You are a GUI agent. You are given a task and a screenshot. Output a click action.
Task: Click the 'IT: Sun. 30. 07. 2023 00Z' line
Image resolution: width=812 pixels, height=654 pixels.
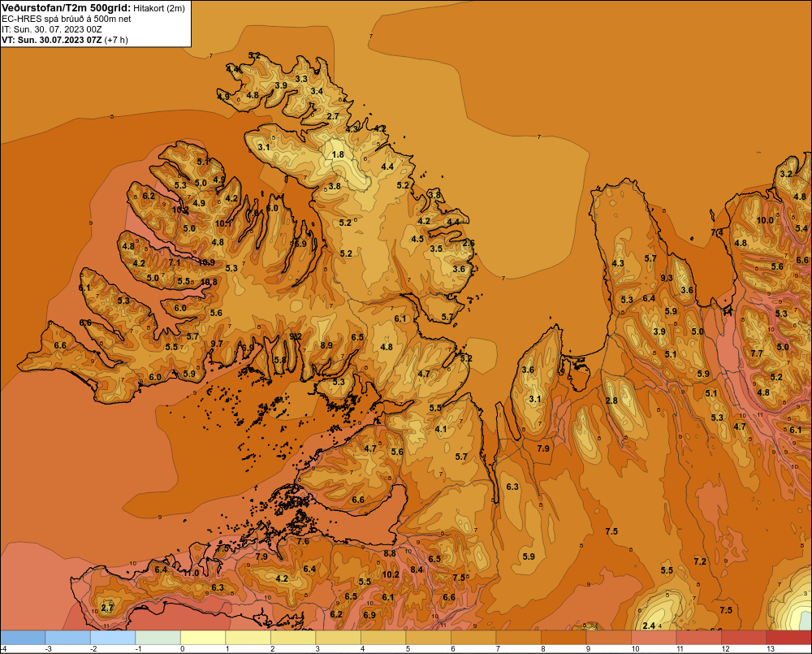click(52, 29)
